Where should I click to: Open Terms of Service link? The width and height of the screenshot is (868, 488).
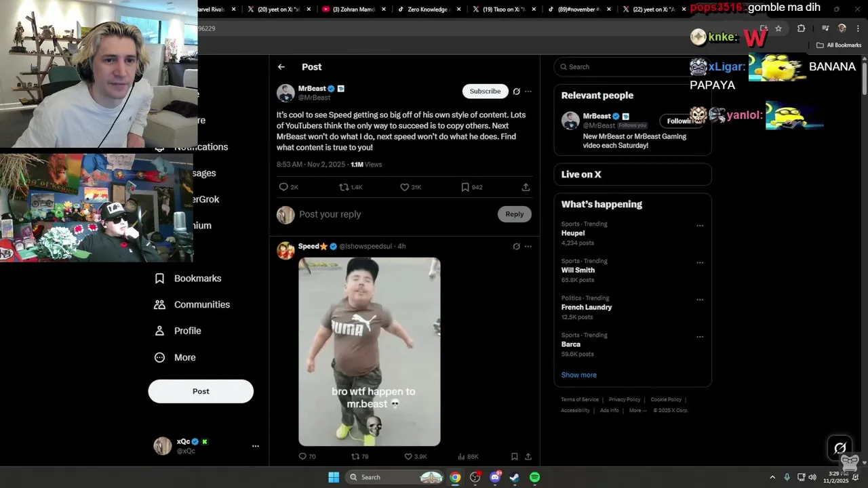(x=580, y=400)
